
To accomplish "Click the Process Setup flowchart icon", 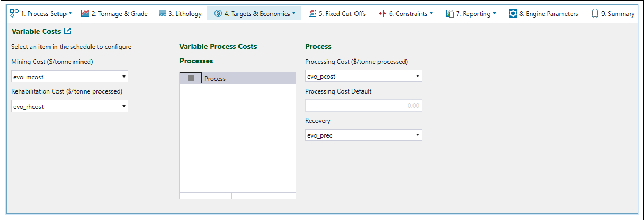I will pyautogui.click(x=14, y=13).
